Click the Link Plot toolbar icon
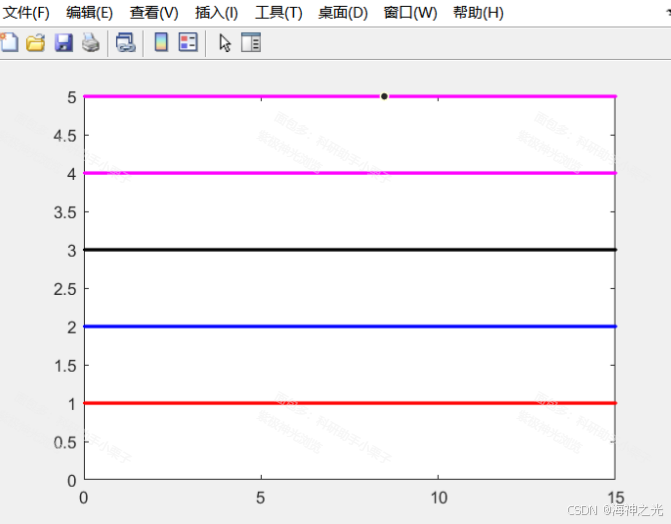 pyautogui.click(x=126, y=43)
